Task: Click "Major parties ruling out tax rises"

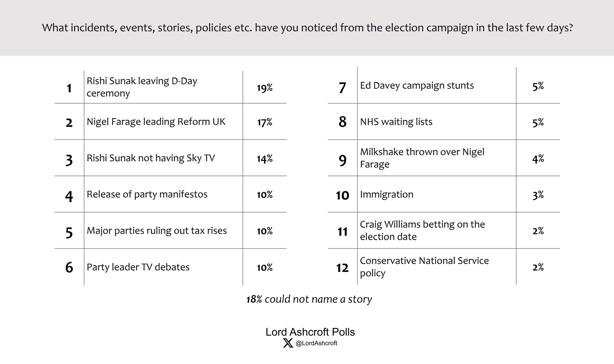Action: (157, 231)
